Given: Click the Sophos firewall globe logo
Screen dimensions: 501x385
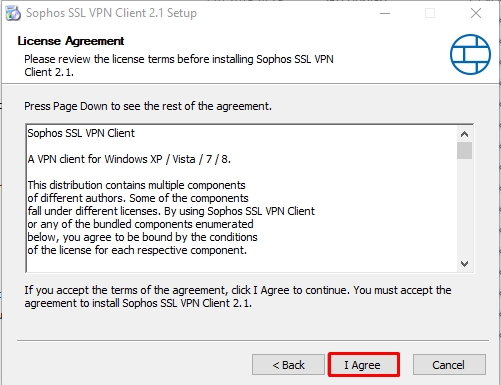Looking at the screenshot, I should pos(470,54).
